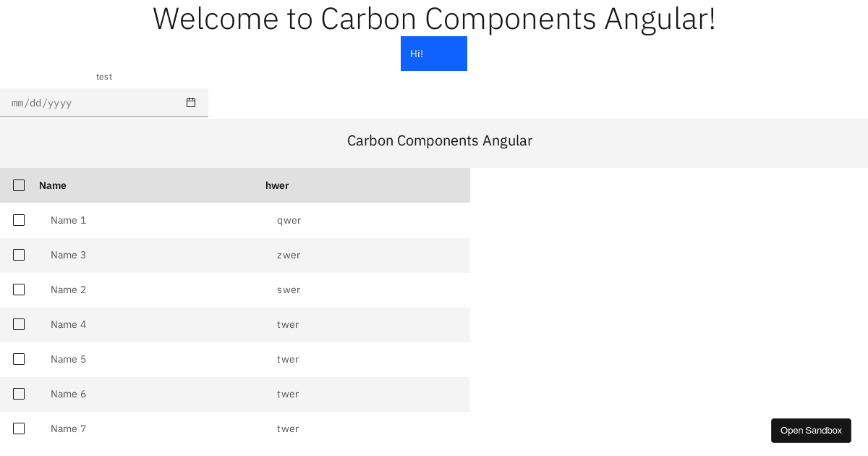Image resolution: width=868 pixels, height=456 pixels.
Task: Open the calendar date picker icon
Action: coord(191,103)
